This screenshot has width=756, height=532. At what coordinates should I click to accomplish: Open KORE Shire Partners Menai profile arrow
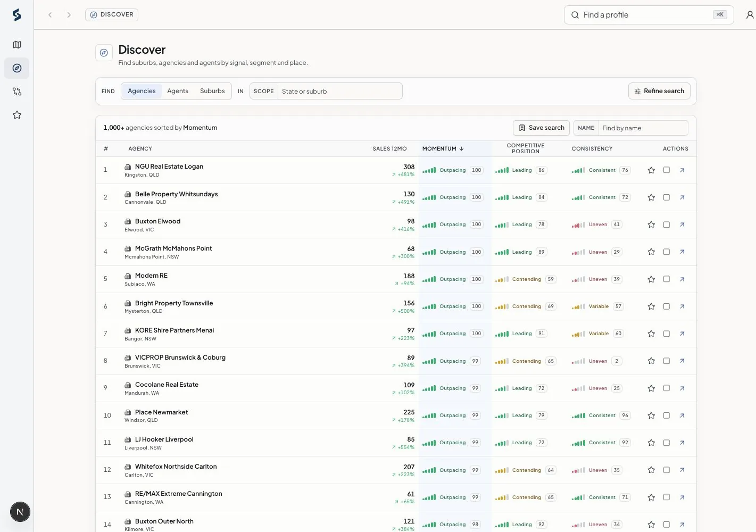pyautogui.click(x=682, y=334)
